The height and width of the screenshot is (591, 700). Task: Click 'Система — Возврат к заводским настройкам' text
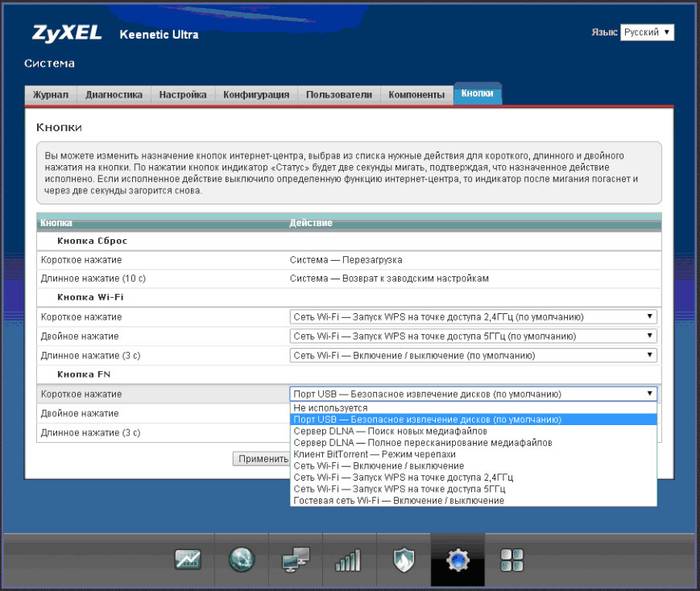tap(389, 279)
